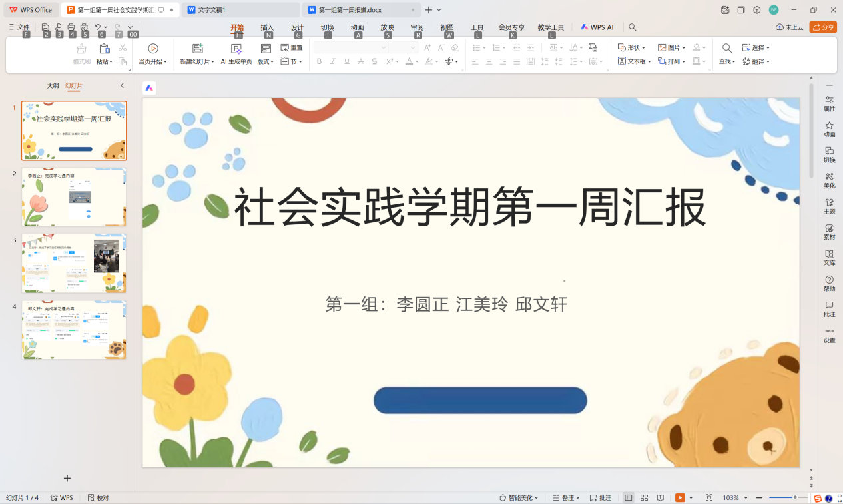
Task: Switch to slide sorter grid view
Action: pyautogui.click(x=644, y=497)
